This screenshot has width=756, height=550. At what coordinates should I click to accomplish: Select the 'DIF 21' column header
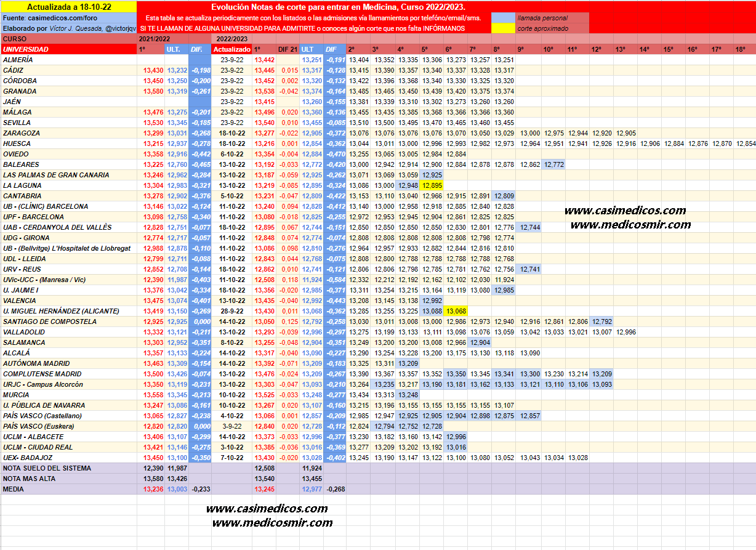[288, 49]
